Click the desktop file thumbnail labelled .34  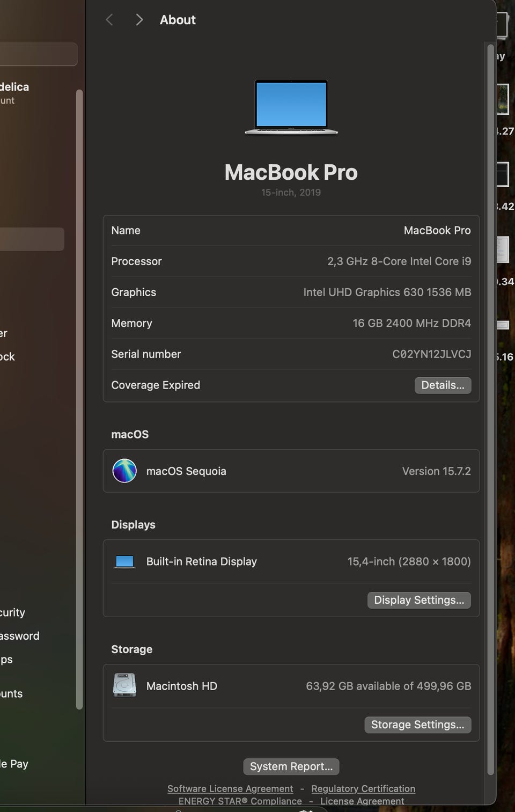tap(503, 249)
